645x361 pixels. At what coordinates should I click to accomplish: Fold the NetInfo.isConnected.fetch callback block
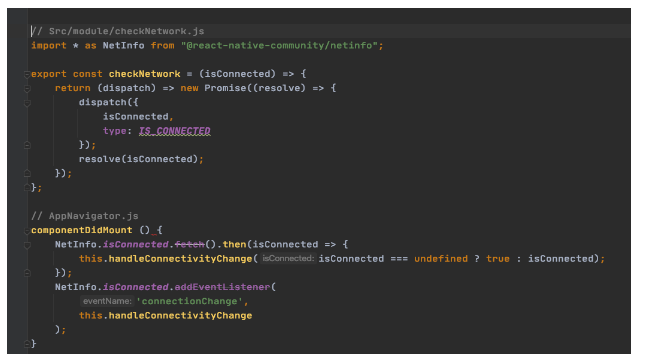(x=27, y=245)
